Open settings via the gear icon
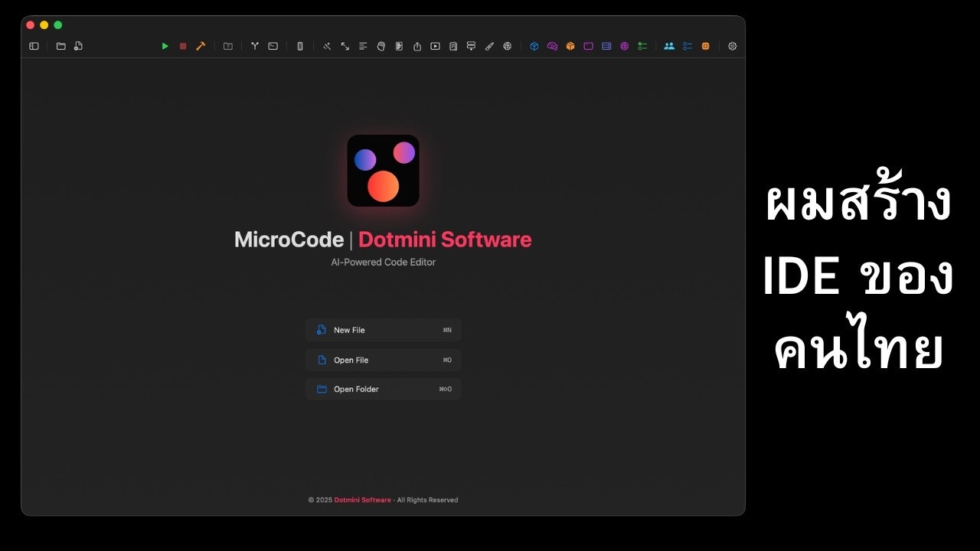The width and height of the screenshot is (980, 551). tap(732, 46)
